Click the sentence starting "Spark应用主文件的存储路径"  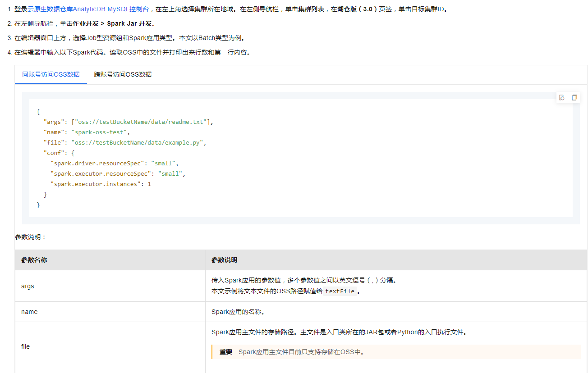click(339, 332)
